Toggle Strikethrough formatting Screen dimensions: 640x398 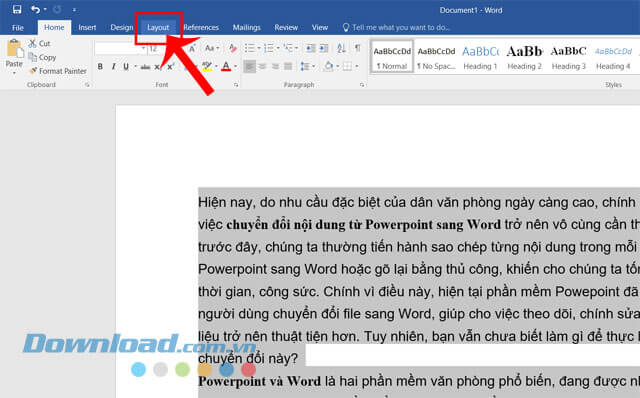[x=145, y=67]
